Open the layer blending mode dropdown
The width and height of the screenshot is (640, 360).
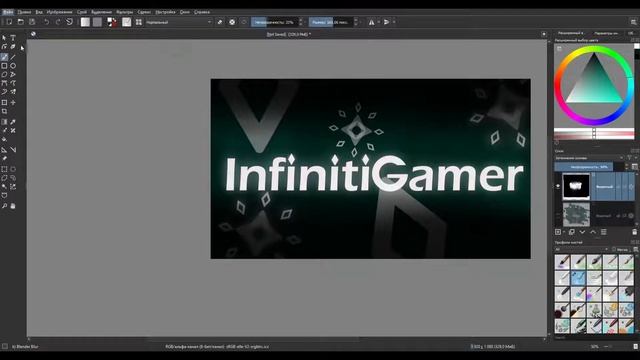click(x=589, y=158)
